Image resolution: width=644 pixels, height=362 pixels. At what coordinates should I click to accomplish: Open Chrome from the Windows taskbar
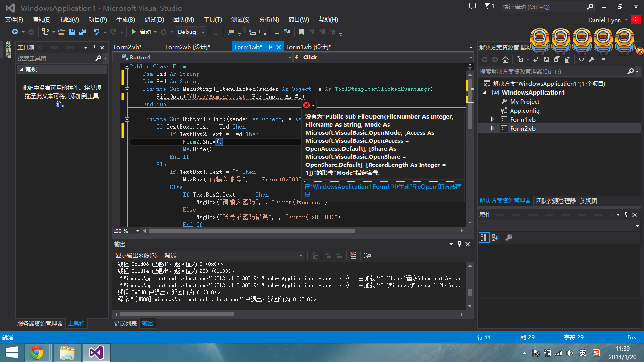point(37,352)
